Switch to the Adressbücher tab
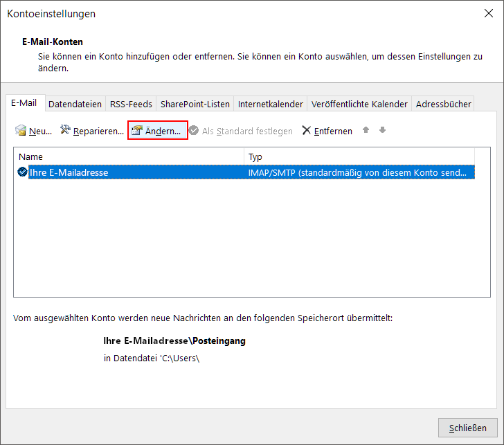 pos(443,104)
